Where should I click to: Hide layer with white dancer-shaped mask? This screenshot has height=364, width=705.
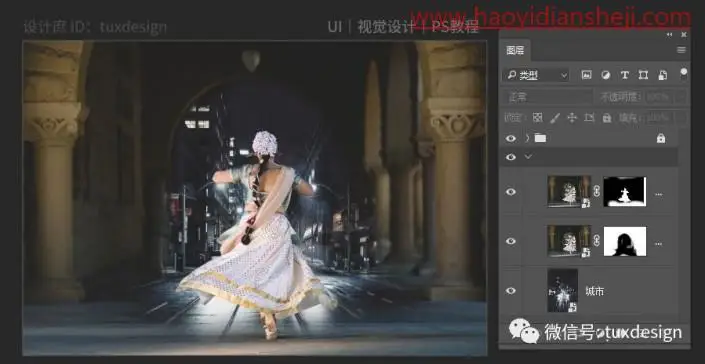[x=511, y=192]
